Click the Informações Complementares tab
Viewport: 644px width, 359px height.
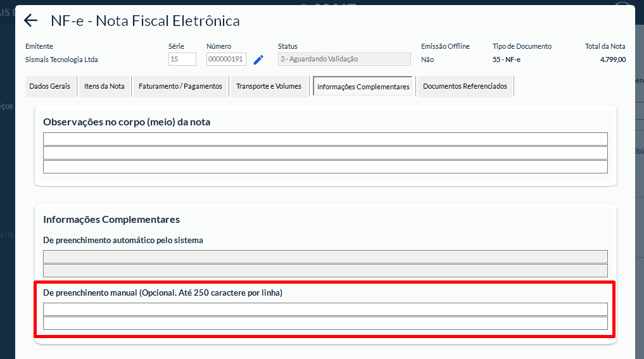point(363,87)
